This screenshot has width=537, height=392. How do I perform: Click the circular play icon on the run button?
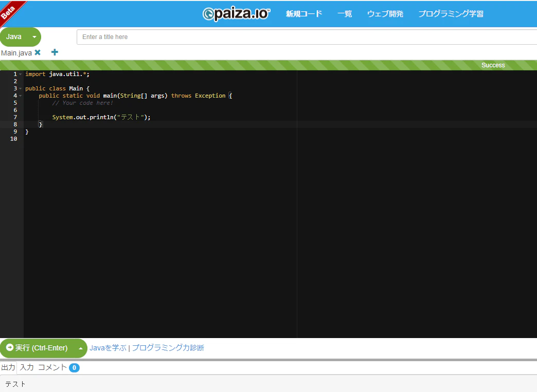pyautogui.click(x=9, y=348)
